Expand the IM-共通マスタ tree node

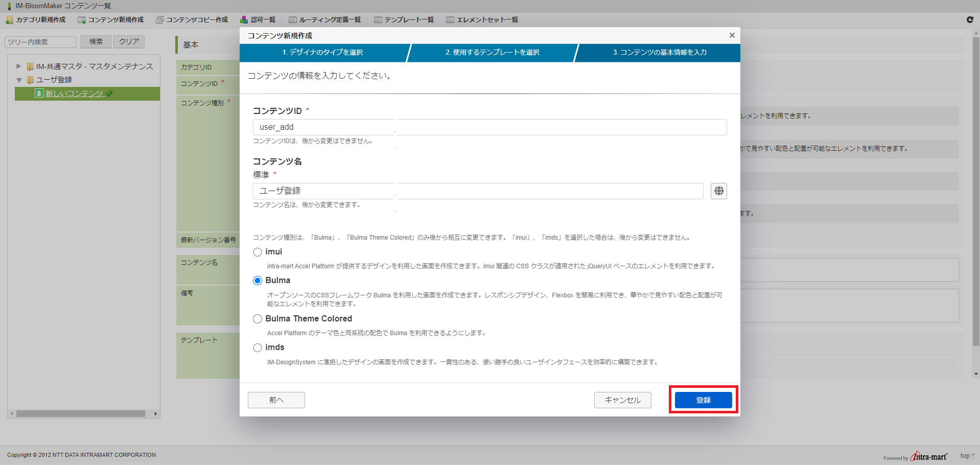click(19, 66)
